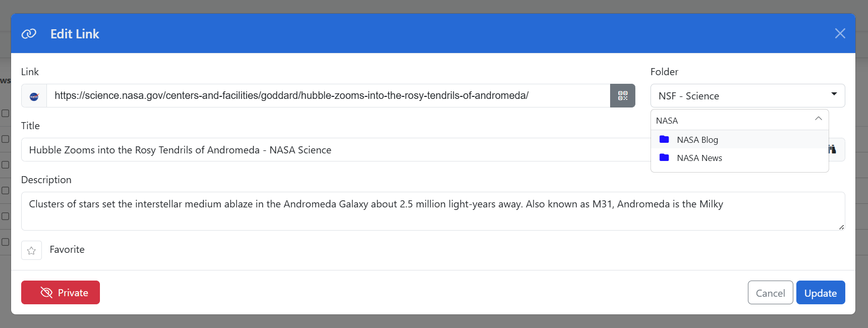Close the Edit Link dialog with X

(x=840, y=33)
